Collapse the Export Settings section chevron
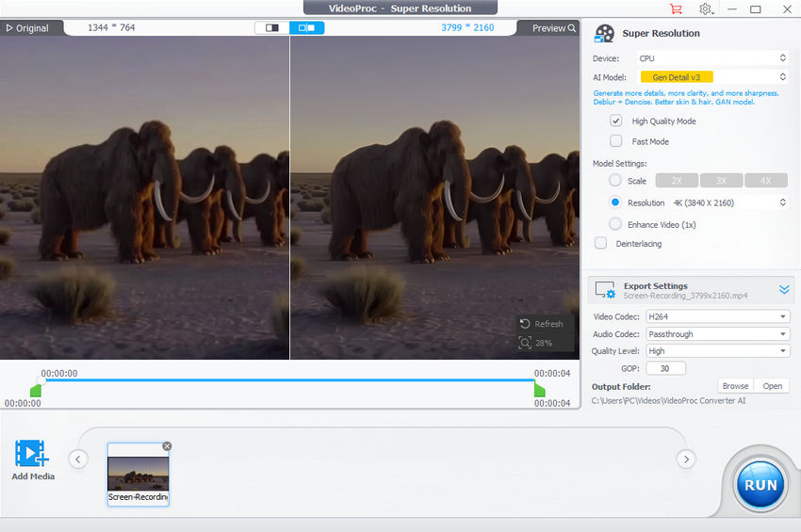This screenshot has width=801, height=532. (x=784, y=290)
